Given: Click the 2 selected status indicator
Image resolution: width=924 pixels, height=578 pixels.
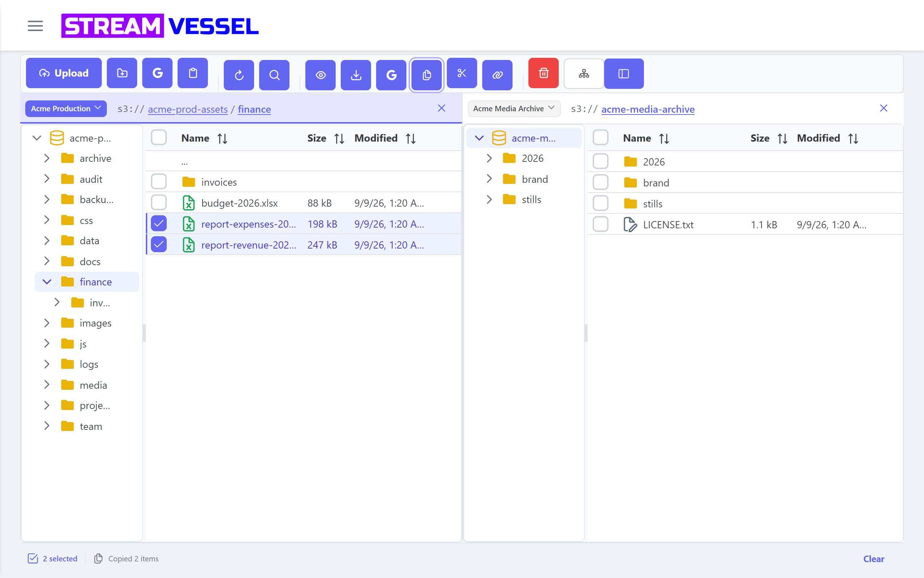Looking at the screenshot, I should pyautogui.click(x=53, y=559).
